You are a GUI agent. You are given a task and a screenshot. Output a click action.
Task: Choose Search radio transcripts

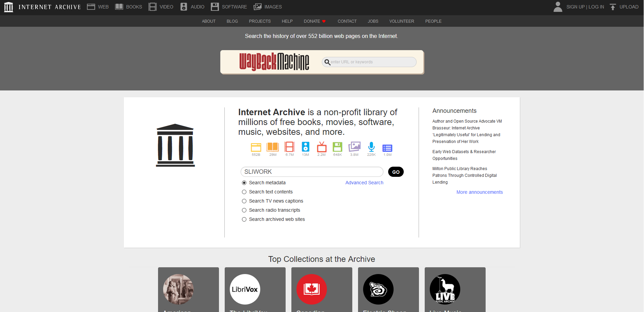(x=244, y=210)
